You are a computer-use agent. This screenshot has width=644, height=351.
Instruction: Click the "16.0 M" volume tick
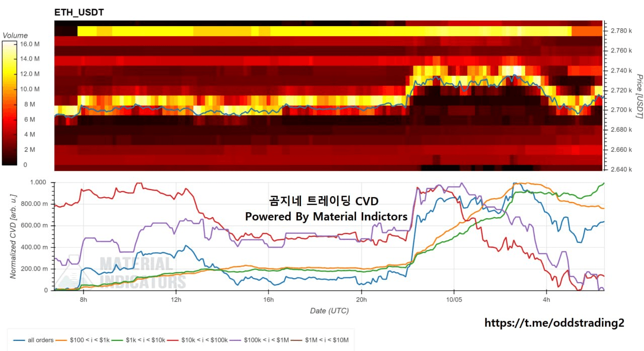(30, 44)
